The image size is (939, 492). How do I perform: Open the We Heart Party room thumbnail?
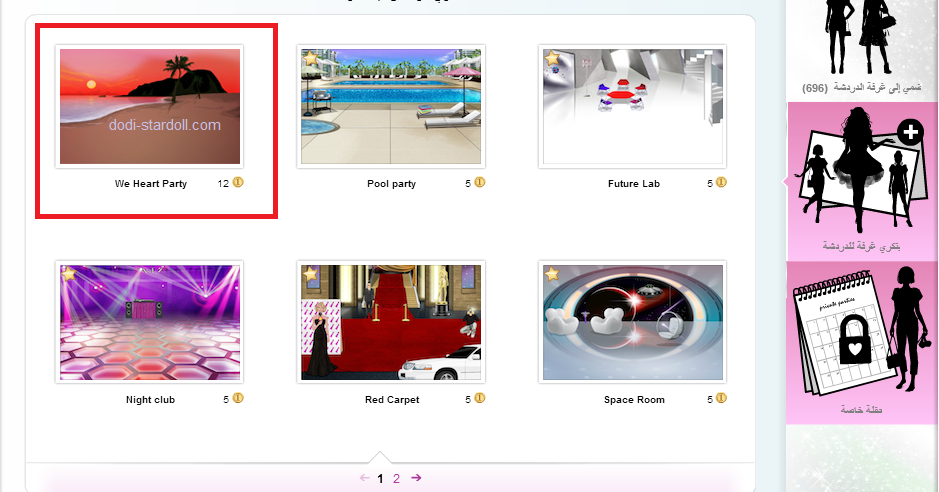click(150, 107)
